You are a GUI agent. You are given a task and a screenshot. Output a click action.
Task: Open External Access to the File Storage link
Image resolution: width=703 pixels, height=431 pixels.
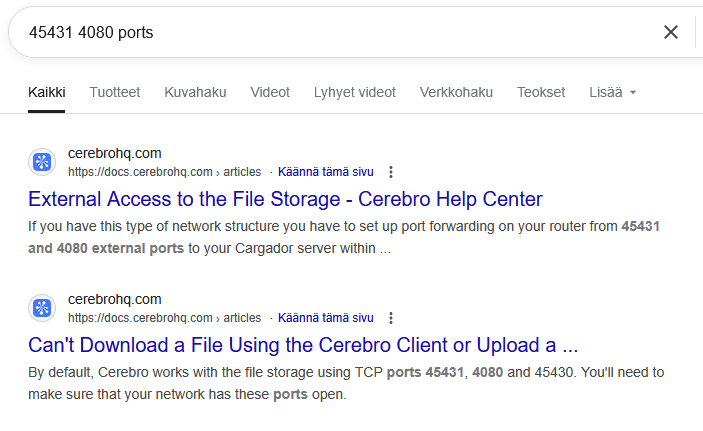coord(285,199)
